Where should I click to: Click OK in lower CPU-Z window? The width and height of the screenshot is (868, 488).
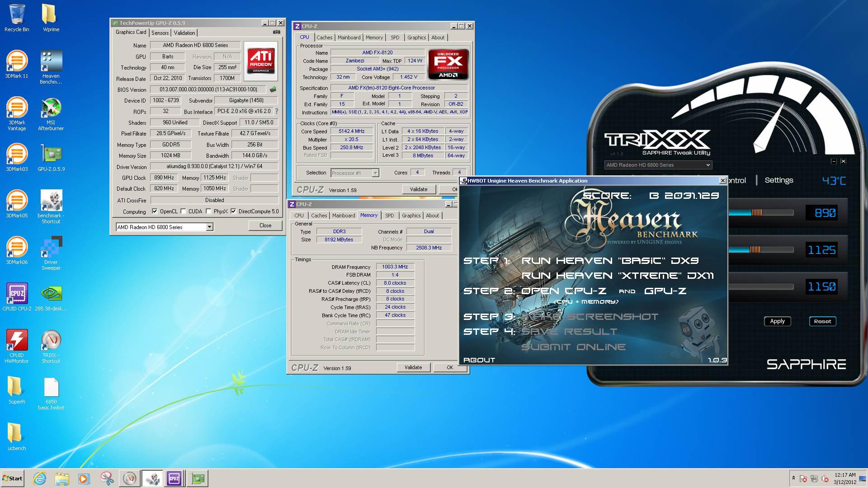coord(450,367)
